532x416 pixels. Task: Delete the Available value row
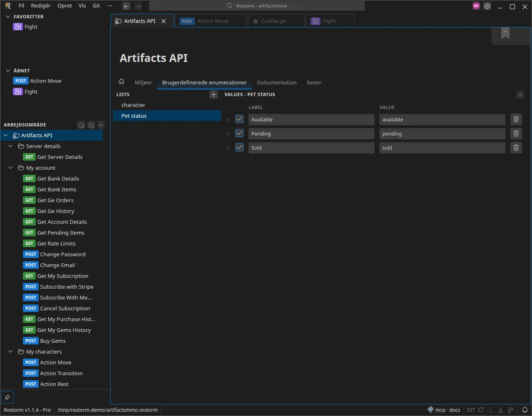point(516,119)
